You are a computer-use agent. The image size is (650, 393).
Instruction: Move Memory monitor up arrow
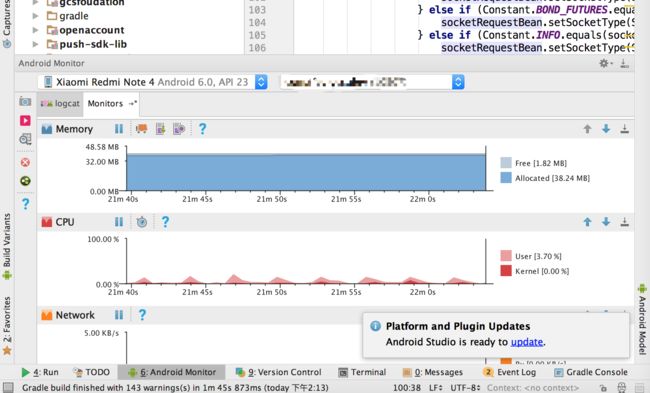587,129
